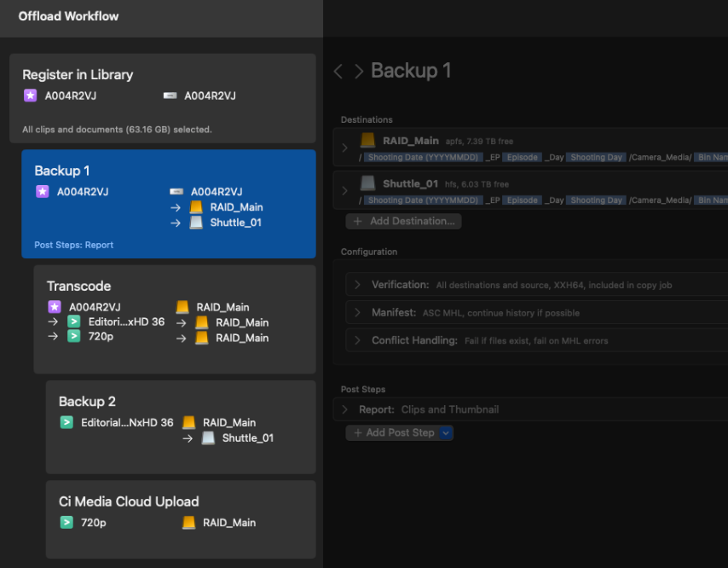Click the orange RAID_Main icon in Ci Media Cloud Upload

(x=188, y=523)
